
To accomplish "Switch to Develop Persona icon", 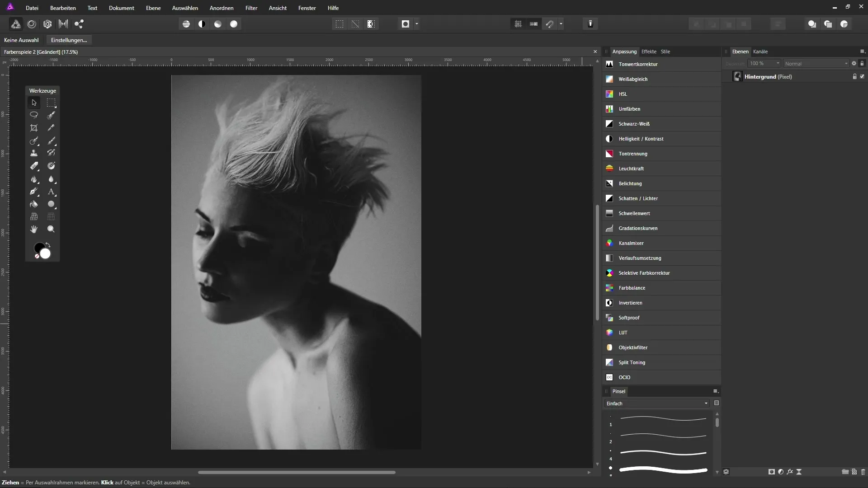I will 47,24.
